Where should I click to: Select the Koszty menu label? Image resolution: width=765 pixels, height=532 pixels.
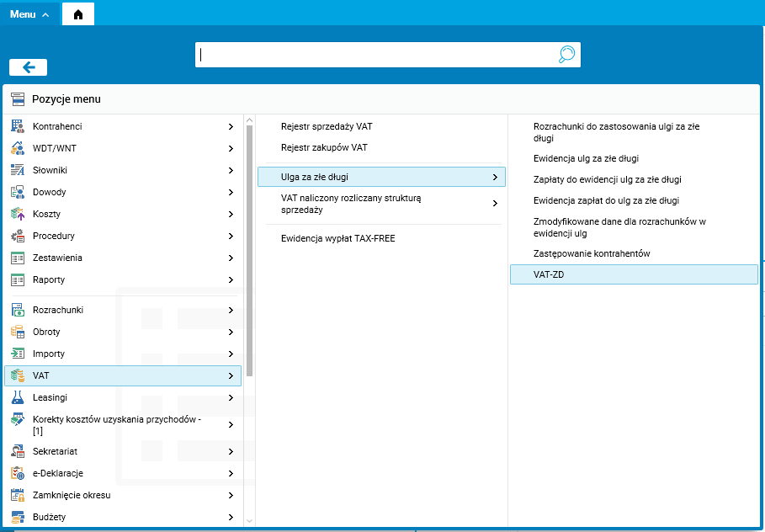click(x=47, y=215)
